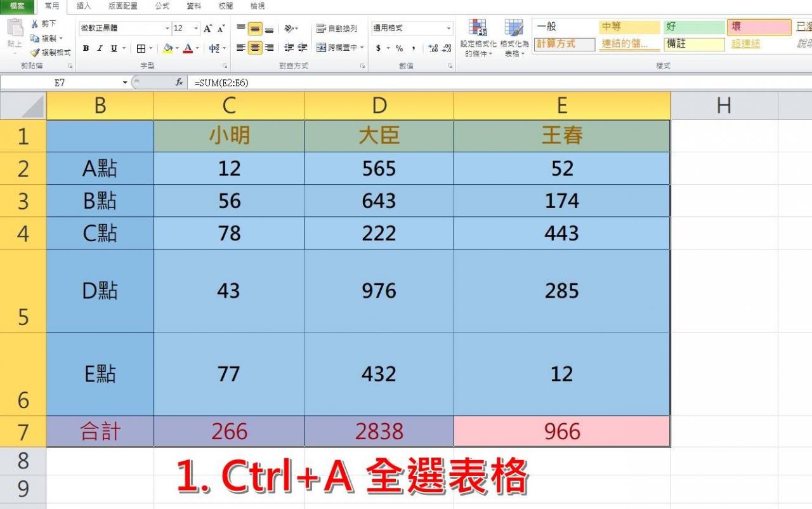Decrease font size with the small A icon

(221, 29)
